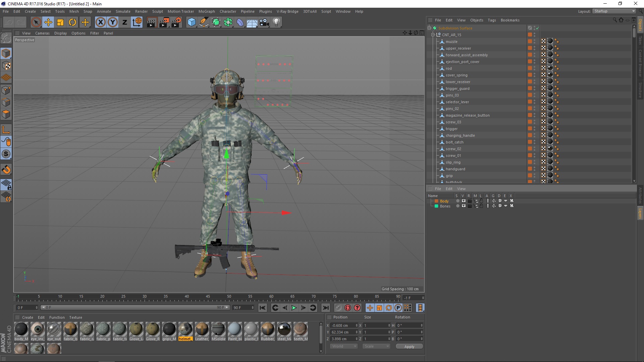Switch to Points mode
Viewport: 644px width, 362px height.
(6, 90)
